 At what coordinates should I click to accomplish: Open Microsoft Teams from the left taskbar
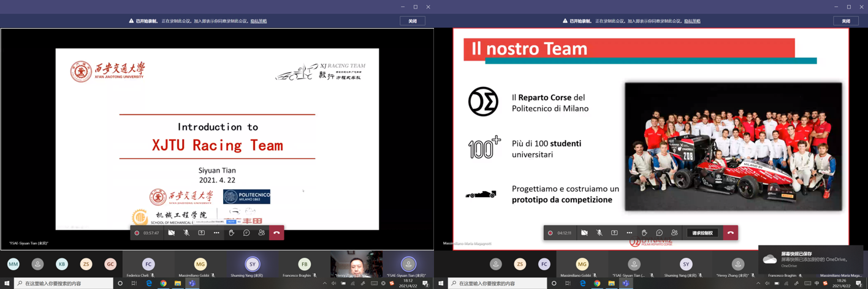[x=192, y=283]
